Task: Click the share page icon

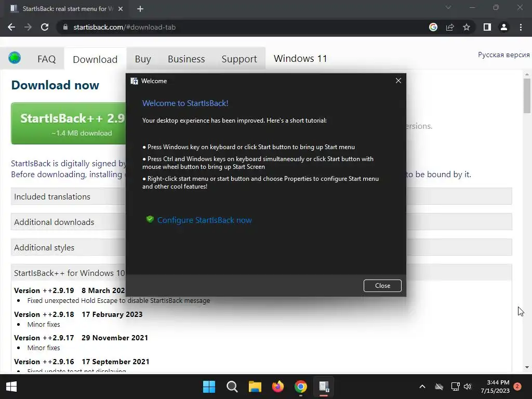Action: point(450,27)
